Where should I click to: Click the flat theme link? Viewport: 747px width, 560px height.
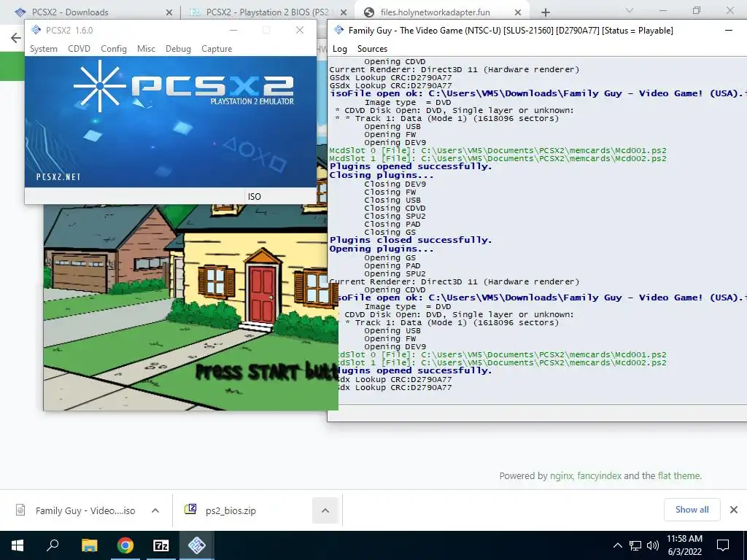pyautogui.click(x=679, y=475)
